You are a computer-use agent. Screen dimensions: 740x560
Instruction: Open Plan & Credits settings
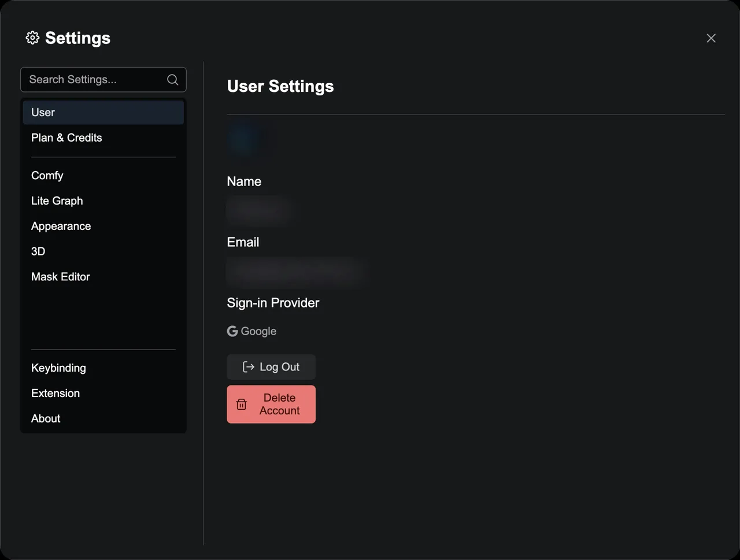103,138
